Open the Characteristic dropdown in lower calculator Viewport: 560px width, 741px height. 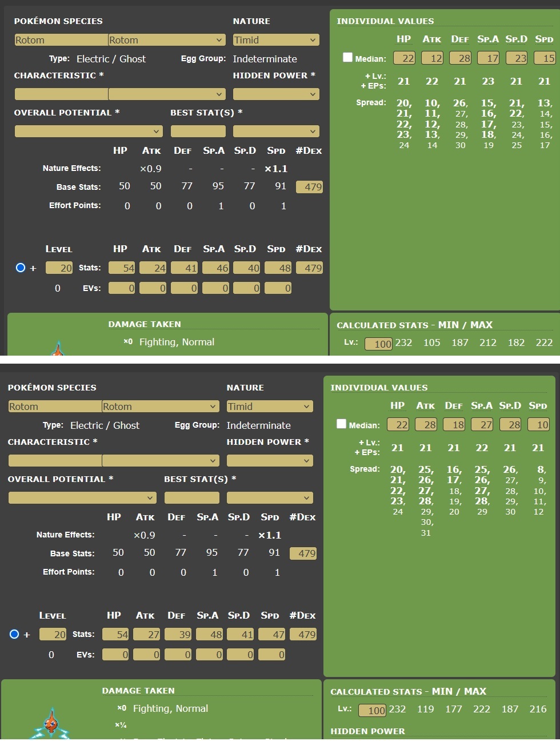point(161,461)
